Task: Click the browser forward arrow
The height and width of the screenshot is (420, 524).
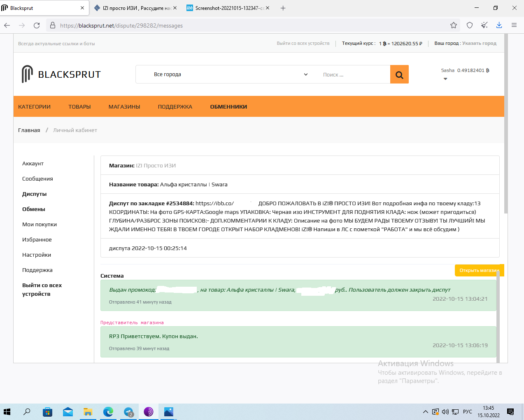Action: pos(22,26)
